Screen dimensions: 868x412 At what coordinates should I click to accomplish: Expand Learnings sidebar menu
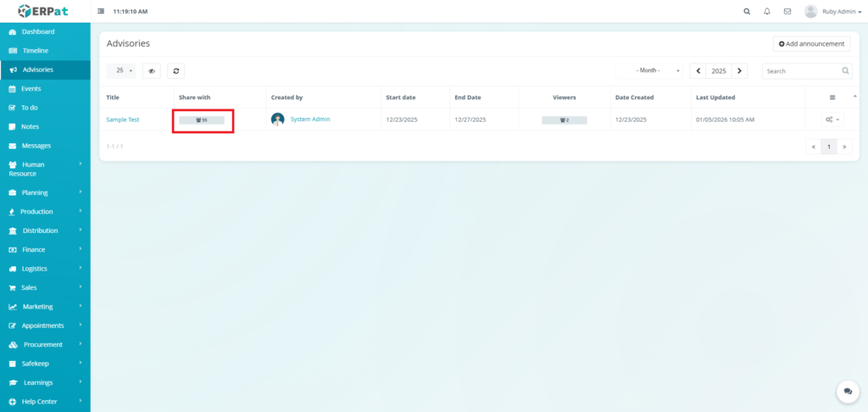point(45,382)
